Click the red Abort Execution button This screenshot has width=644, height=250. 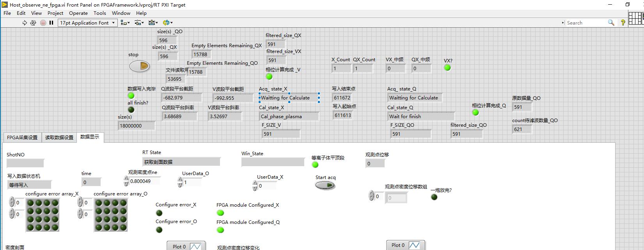pyautogui.click(x=43, y=23)
